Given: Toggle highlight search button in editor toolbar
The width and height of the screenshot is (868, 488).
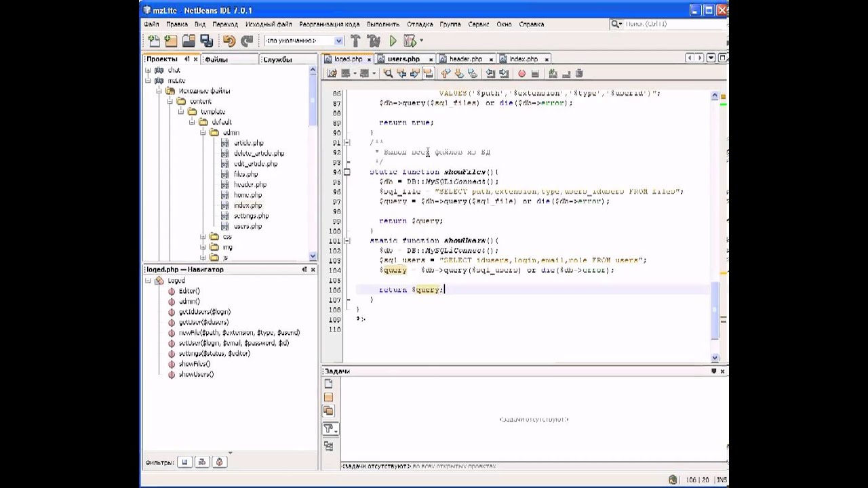Looking at the screenshot, I should pyautogui.click(x=429, y=74).
